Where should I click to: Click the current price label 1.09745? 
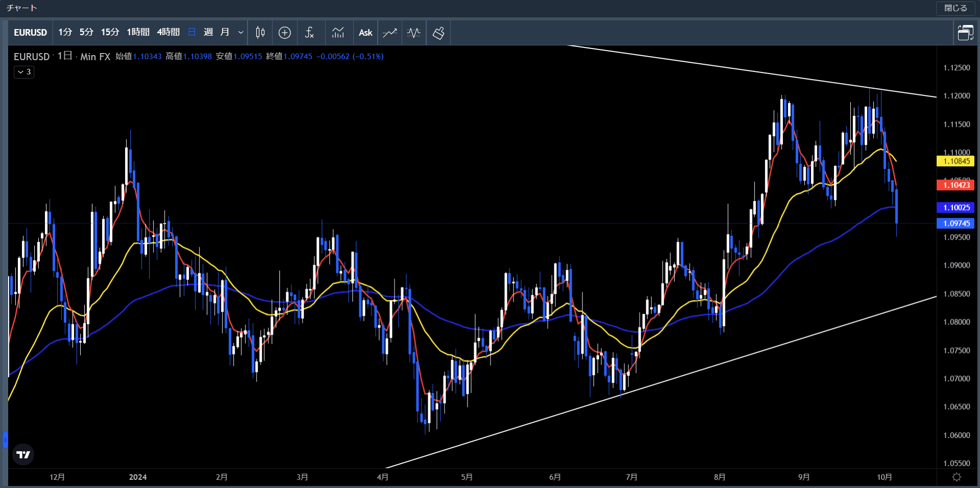pos(955,223)
